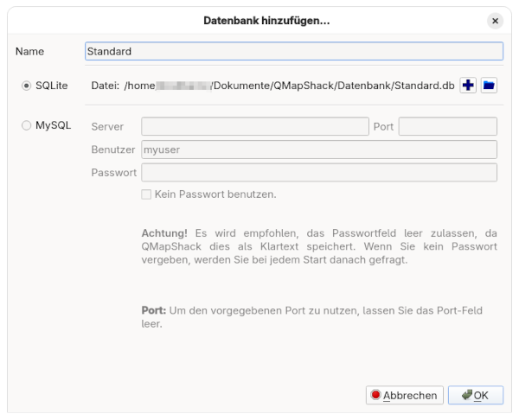This screenshot has height=420, width=519.
Task: Click the Port input field
Action: [x=447, y=127]
